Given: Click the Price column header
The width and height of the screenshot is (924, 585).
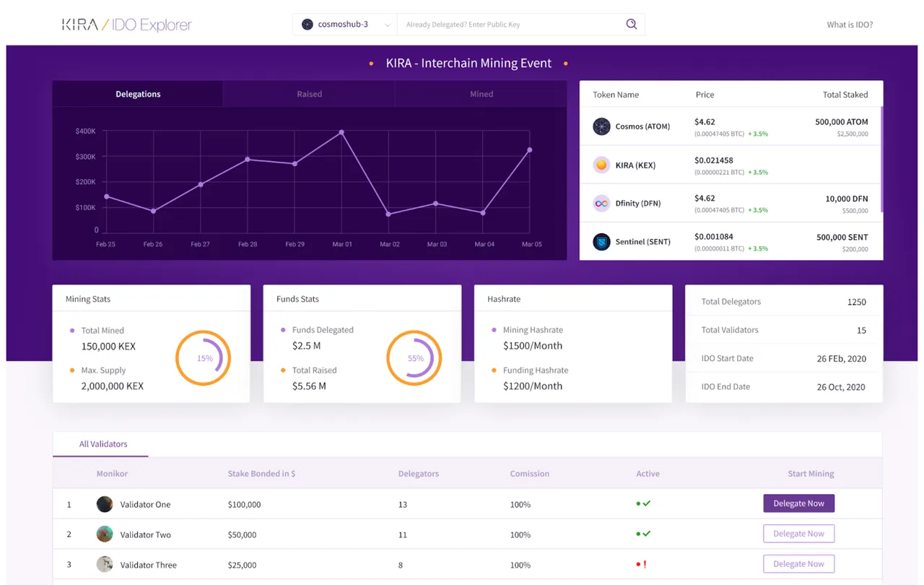Looking at the screenshot, I should coord(705,95).
